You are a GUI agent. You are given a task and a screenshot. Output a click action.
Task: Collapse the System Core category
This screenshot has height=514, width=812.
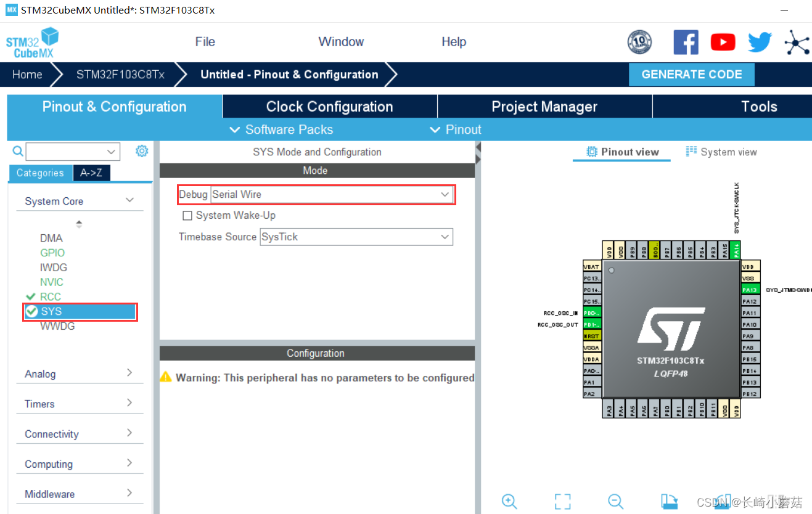(x=80, y=201)
